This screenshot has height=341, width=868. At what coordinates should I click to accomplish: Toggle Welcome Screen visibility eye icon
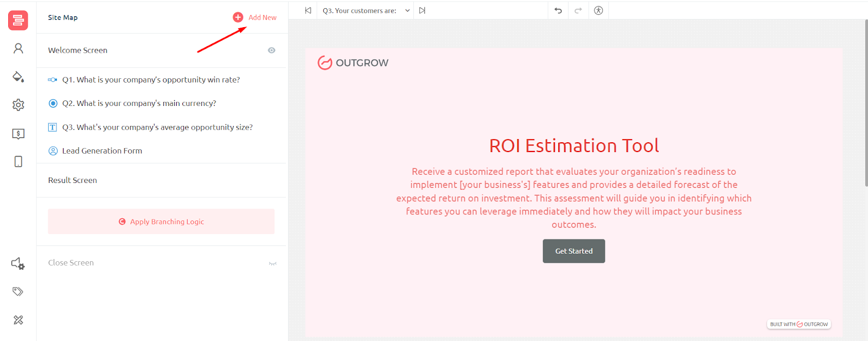click(x=271, y=50)
